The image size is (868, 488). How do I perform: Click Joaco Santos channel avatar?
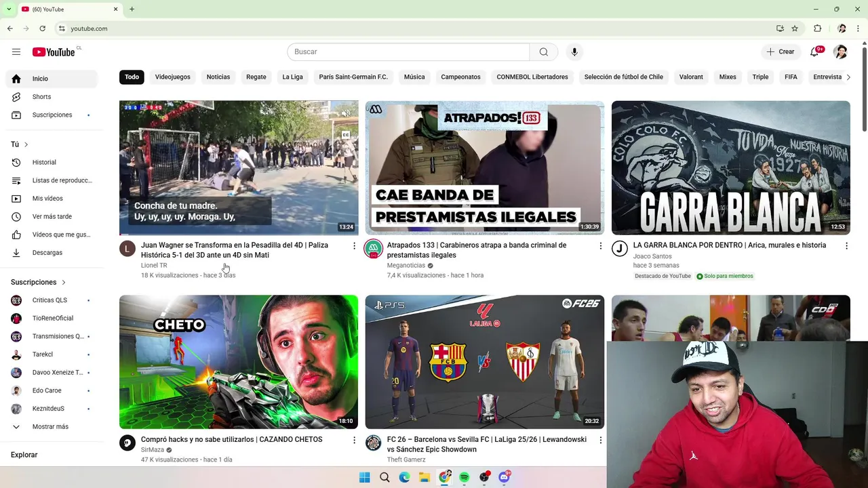(620, 249)
